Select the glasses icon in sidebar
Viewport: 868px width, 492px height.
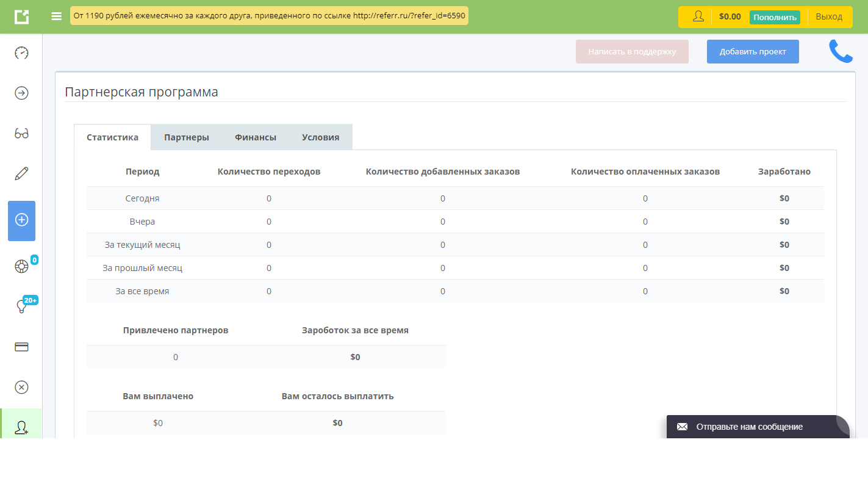pyautogui.click(x=21, y=133)
